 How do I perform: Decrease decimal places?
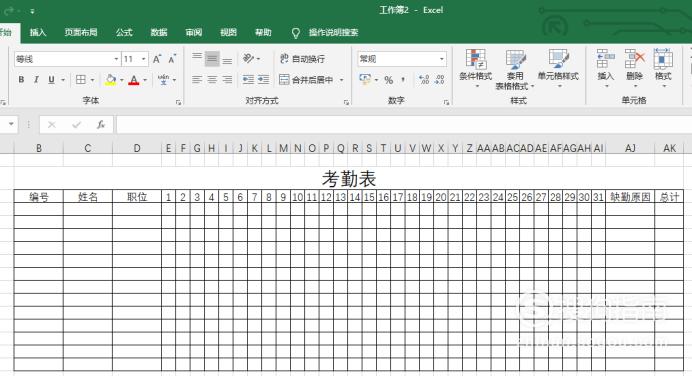point(440,79)
